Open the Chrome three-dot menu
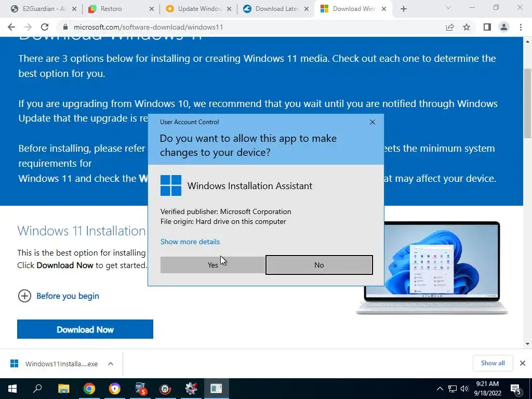 tap(521, 27)
